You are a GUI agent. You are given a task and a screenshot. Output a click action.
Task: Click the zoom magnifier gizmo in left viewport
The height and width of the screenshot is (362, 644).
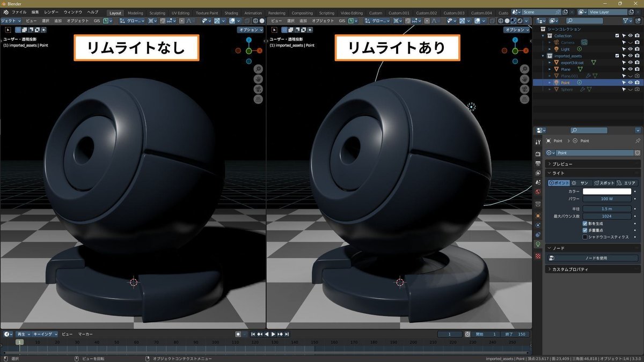[258, 69]
